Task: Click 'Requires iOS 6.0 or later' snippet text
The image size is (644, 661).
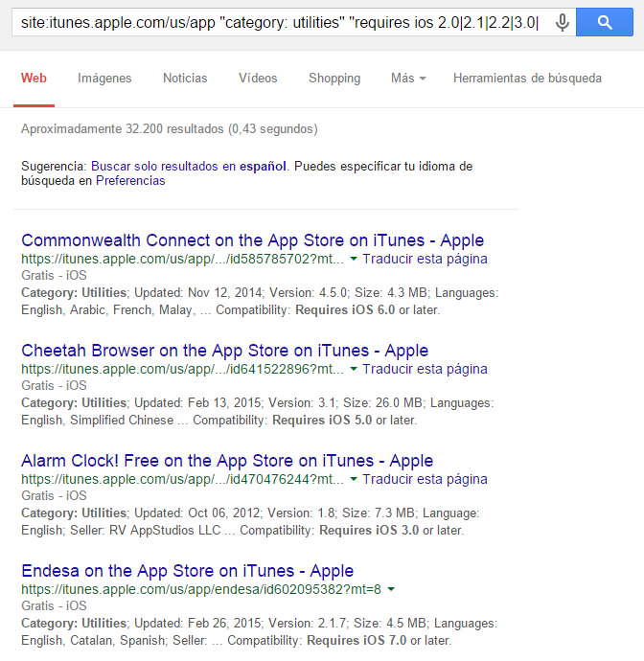Action: [x=367, y=309]
